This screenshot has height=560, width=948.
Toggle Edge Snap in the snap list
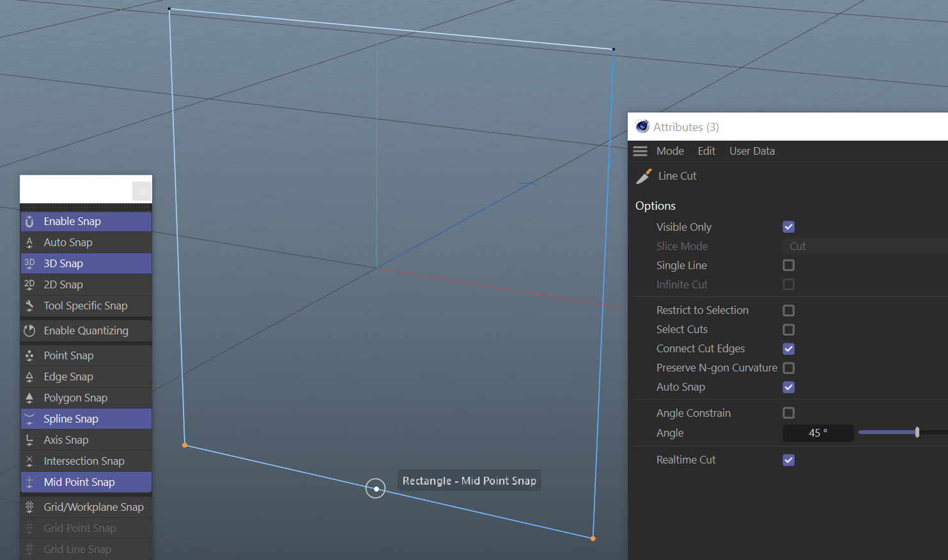point(68,377)
